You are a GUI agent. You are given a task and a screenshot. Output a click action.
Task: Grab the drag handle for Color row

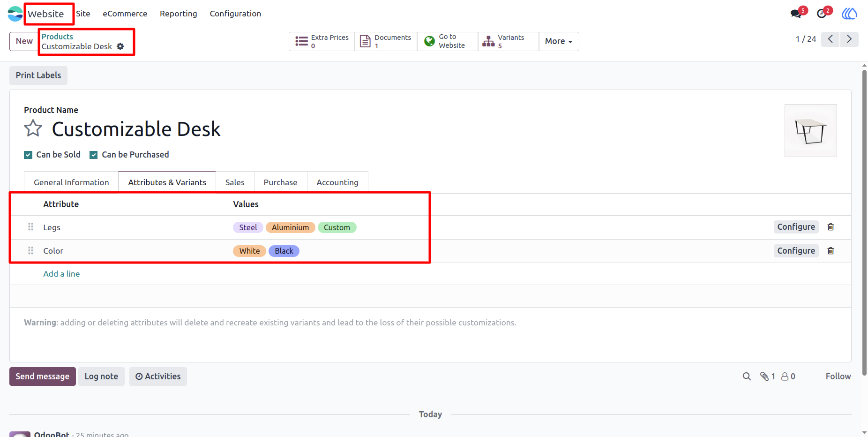(31, 251)
